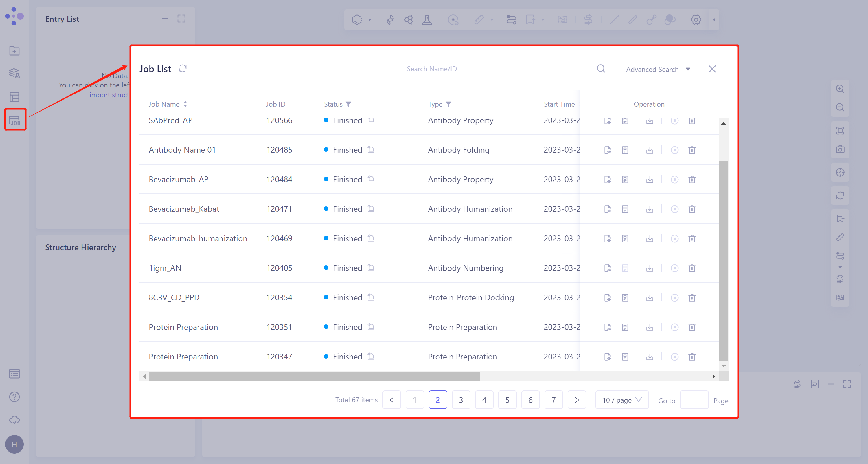Refresh the Job List using the refresh icon
Viewport: 868px width, 464px height.
pos(182,68)
